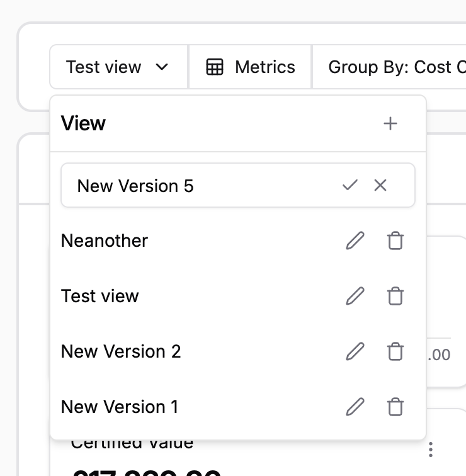466x476 pixels.
Task: Open the Group By: Cost selector
Action: pyautogui.click(x=390, y=67)
